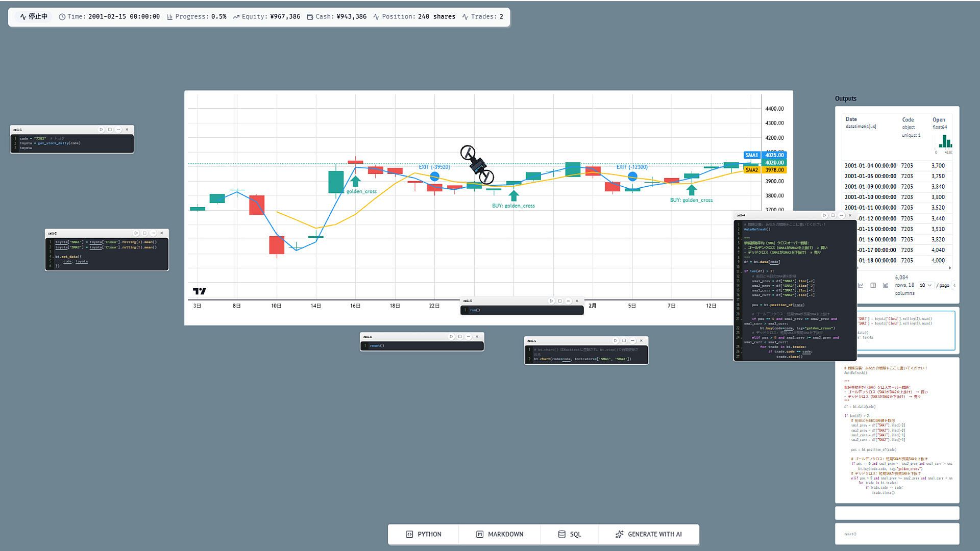Stop the bt.chart cell execution
Image resolution: width=980 pixels, height=551 pixels.
tap(624, 341)
